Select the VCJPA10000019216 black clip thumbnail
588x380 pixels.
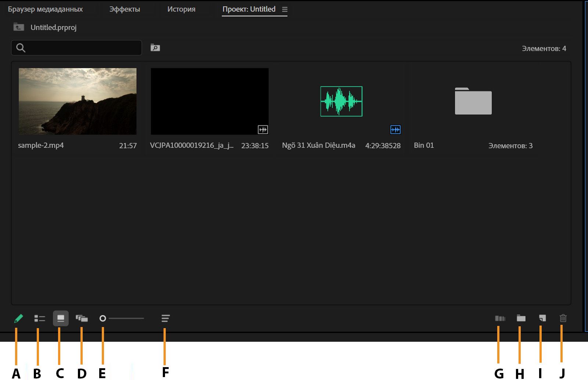click(x=209, y=101)
